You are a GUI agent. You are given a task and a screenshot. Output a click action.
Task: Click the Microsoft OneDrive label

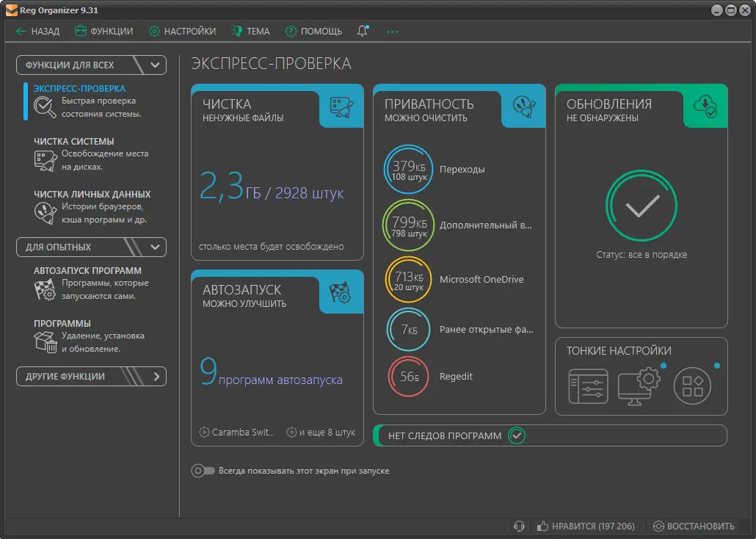pos(481,279)
